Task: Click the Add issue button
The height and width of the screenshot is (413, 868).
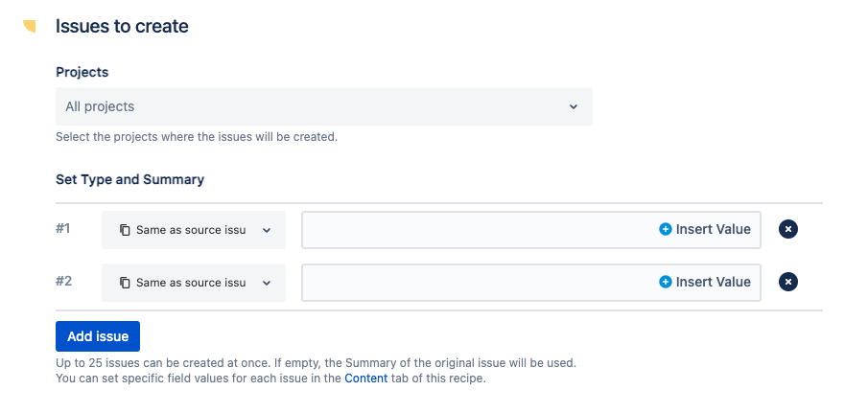Action: pyautogui.click(x=98, y=336)
